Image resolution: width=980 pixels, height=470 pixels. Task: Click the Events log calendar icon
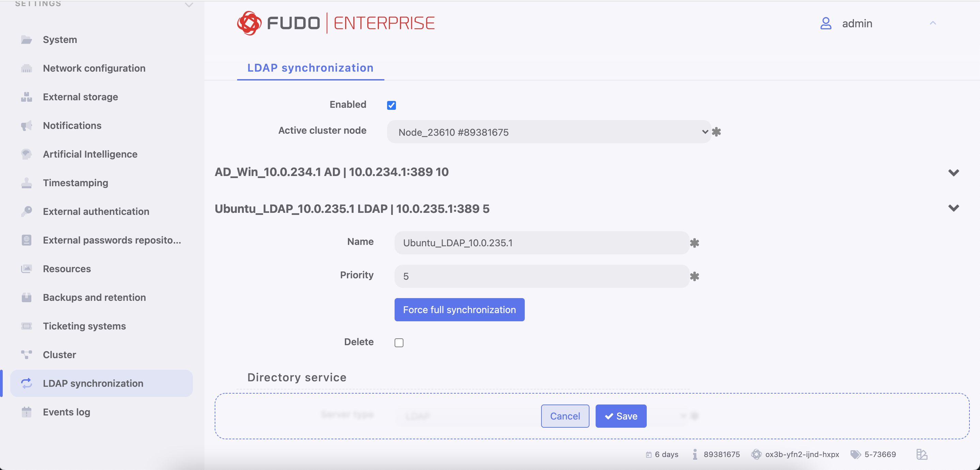(26, 412)
